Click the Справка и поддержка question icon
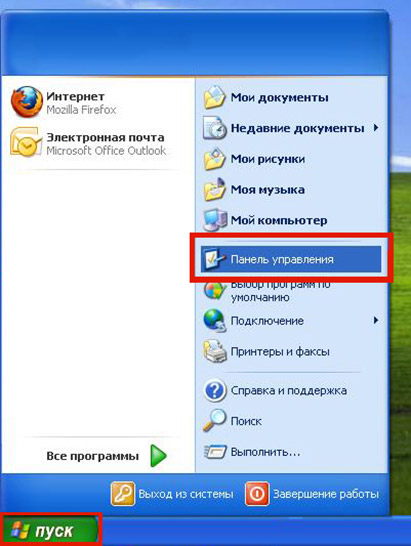This screenshot has width=411, height=546. 215,390
